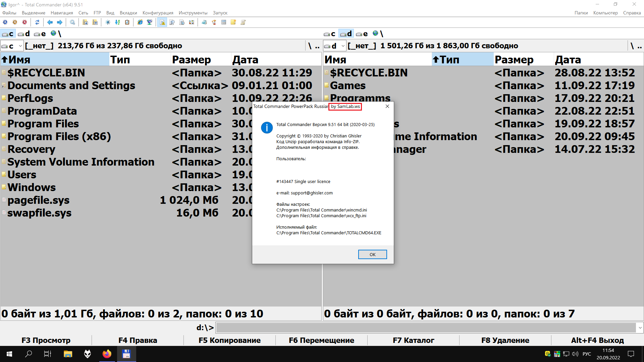644x362 pixels.
Task: Click the F5 Копирование button
Action: point(229,340)
